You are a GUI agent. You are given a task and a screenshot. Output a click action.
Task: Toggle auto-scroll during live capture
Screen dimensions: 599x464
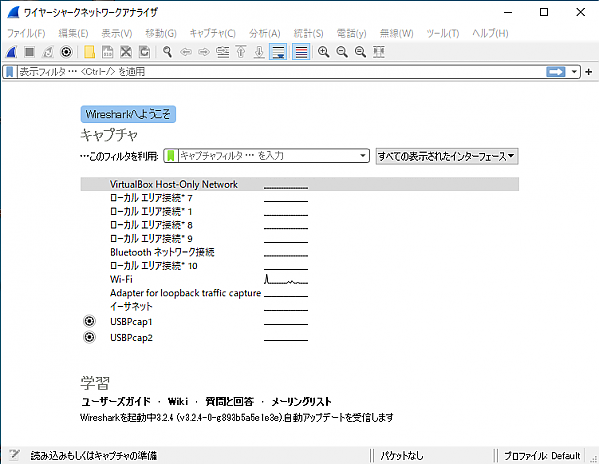(x=278, y=52)
